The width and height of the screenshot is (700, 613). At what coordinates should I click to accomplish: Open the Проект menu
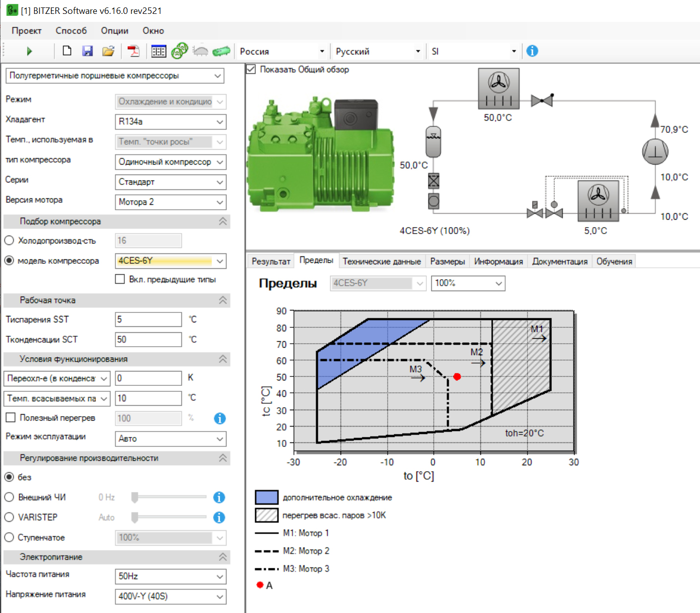[27, 31]
